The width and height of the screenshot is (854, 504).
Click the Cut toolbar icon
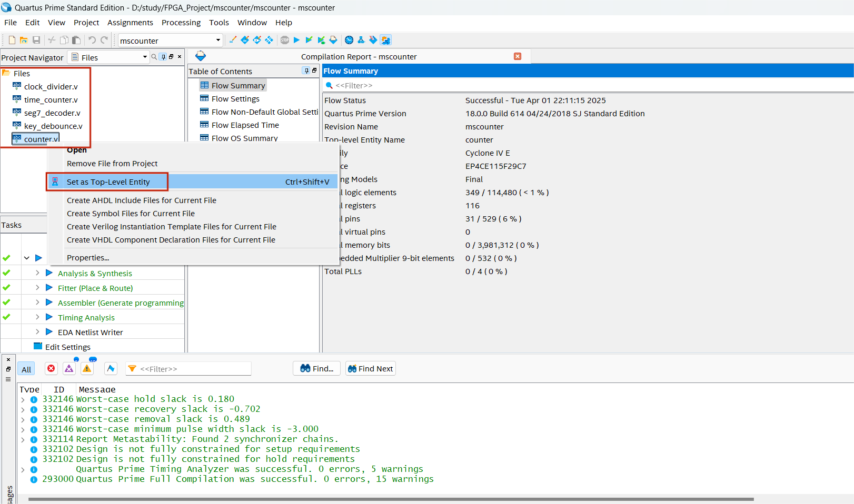tap(52, 40)
